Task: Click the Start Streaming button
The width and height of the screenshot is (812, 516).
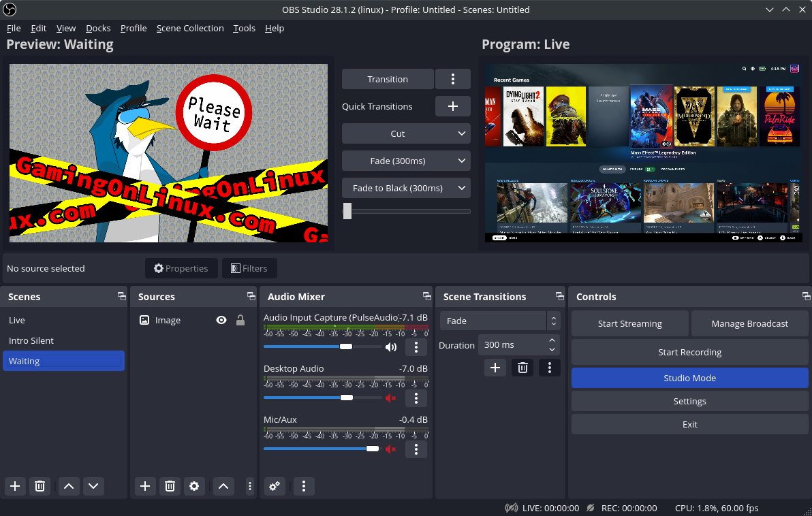Action: (629, 323)
